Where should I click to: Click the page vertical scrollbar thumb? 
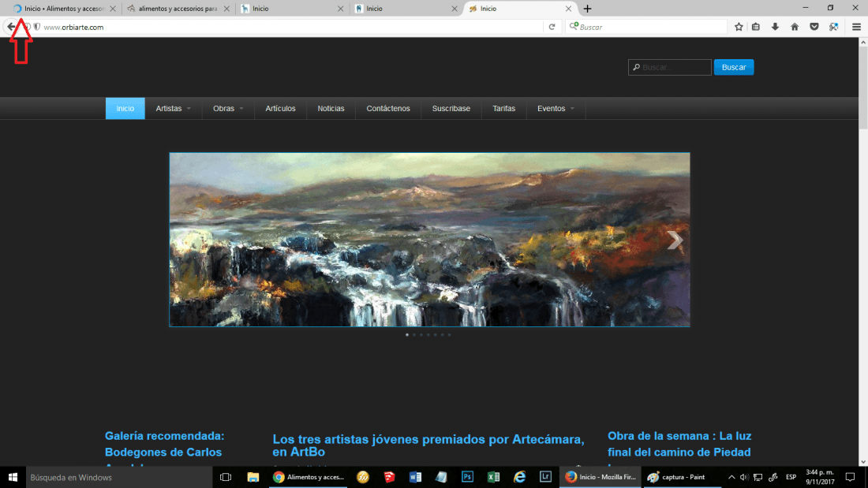(x=863, y=88)
